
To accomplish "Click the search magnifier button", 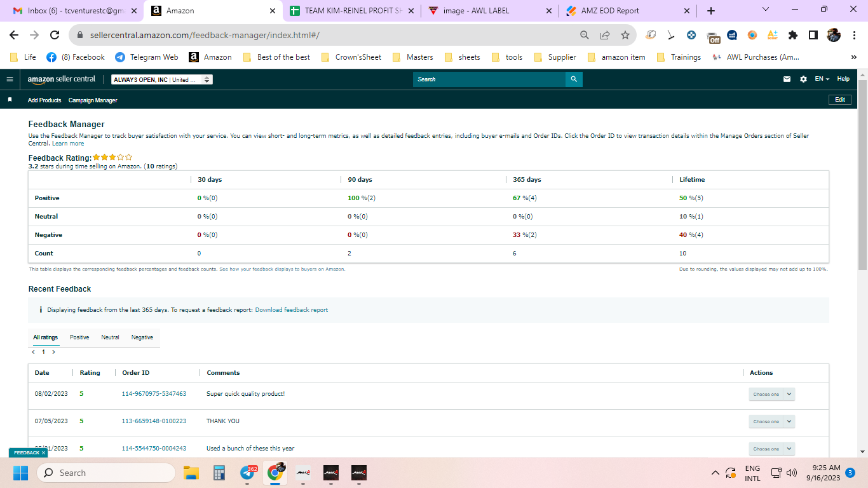I will (x=574, y=79).
